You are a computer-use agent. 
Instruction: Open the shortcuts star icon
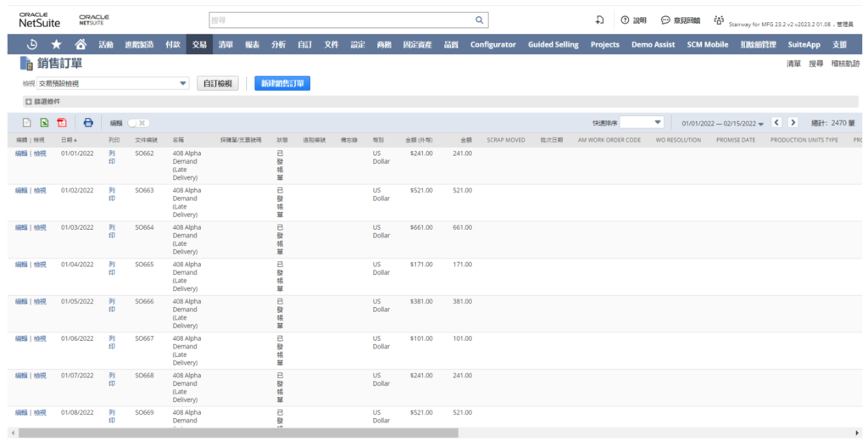tap(56, 44)
